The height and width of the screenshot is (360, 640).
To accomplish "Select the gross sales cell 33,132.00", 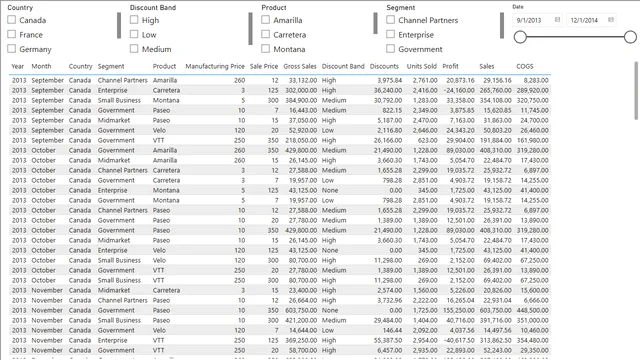I will pyautogui.click(x=302, y=80).
